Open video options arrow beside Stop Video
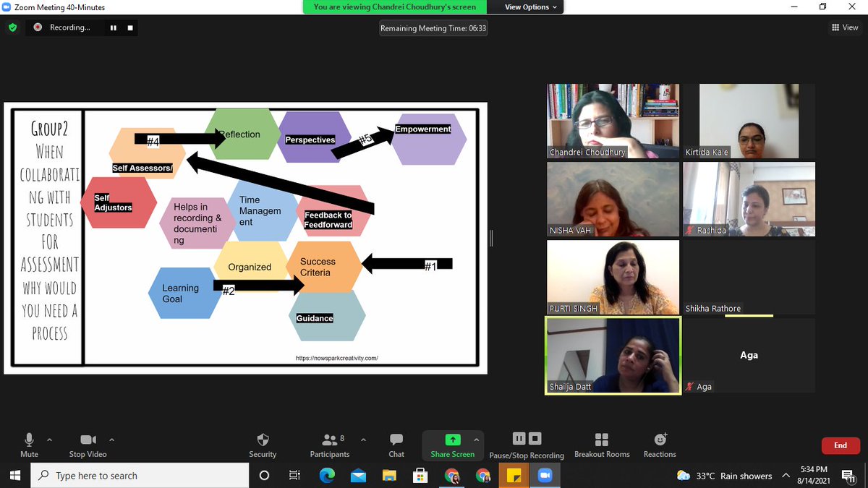 111,440
